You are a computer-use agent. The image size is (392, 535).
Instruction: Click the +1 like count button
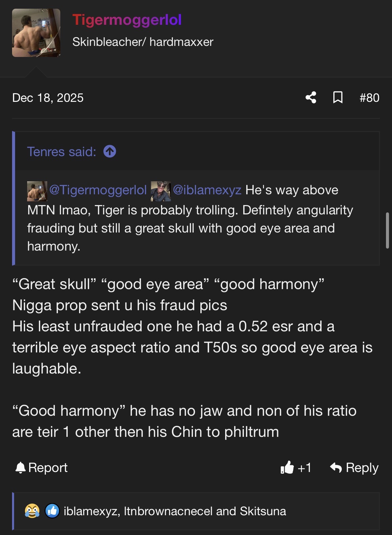(x=304, y=468)
